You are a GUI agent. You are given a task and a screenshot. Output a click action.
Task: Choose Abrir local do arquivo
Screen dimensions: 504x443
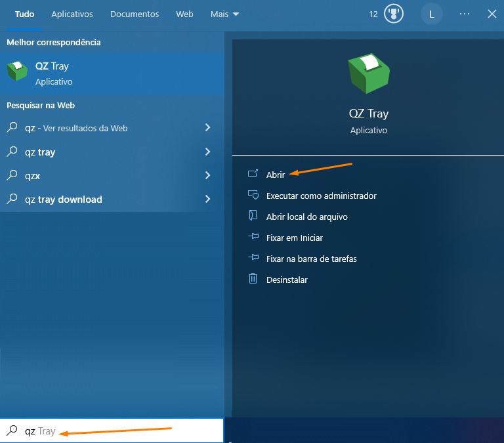click(x=306, y=217)
